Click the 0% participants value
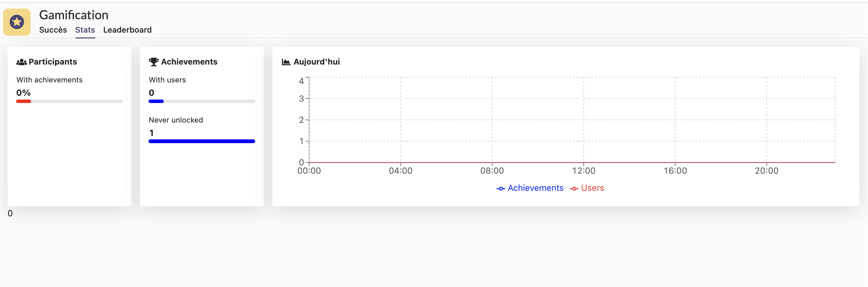 coord(23,93)
